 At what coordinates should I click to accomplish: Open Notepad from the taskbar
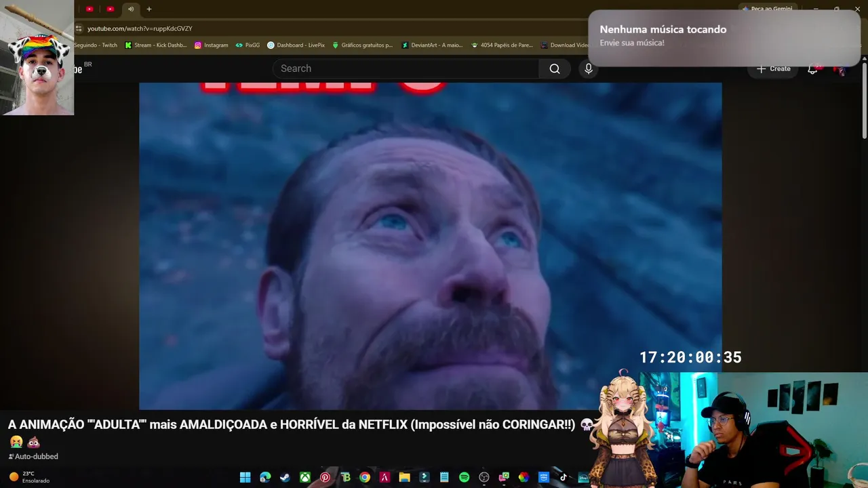pos(444,477)
